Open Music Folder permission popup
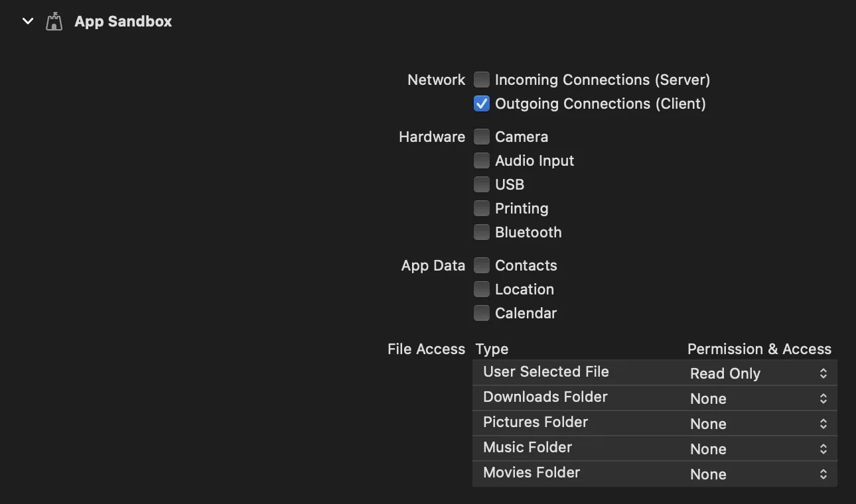856x504 pixels. coord(759,449)
